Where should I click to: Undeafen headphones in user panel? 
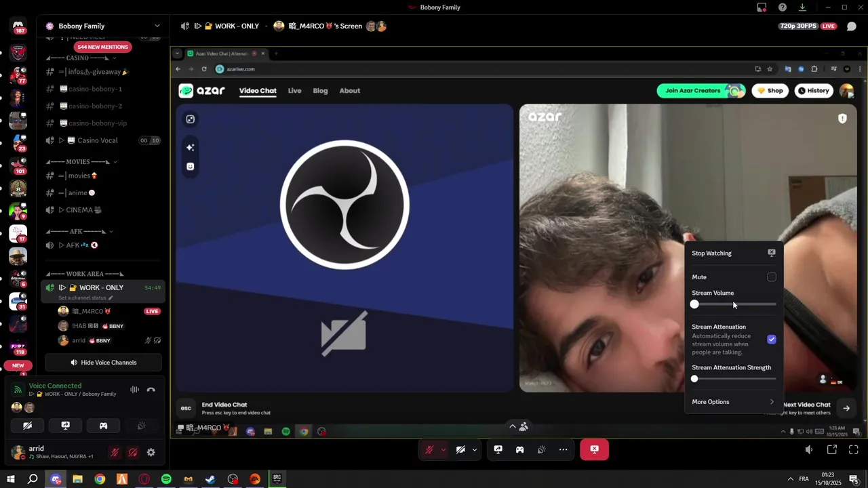[133, 452]
